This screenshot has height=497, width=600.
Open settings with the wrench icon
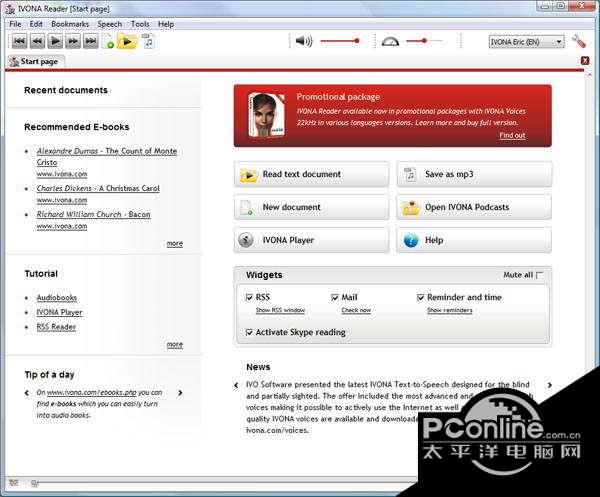[x=579, y=41]
